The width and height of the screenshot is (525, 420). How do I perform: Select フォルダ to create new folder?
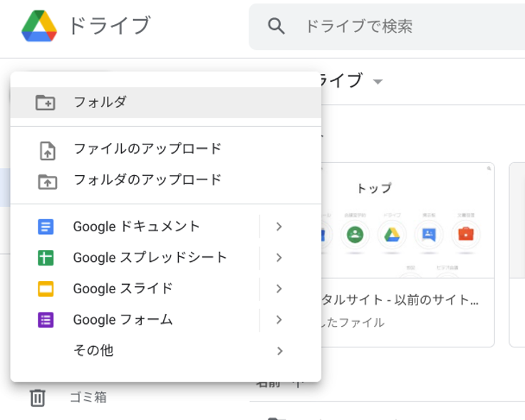[x=166, y=103]
